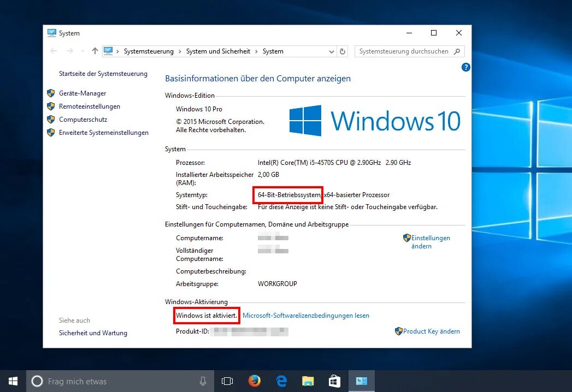This screenshot has height=392, width=572.
Task: Click shield icon beside Geräte-Manager
Action: coord(51,93)
